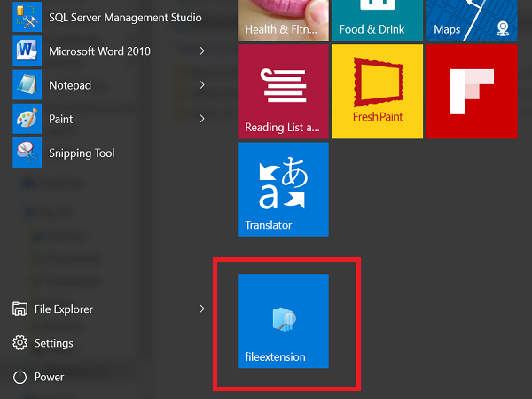532x399 pixels.
Task: Launch Paint from its palette icon
Action: [x=27, y=119]
